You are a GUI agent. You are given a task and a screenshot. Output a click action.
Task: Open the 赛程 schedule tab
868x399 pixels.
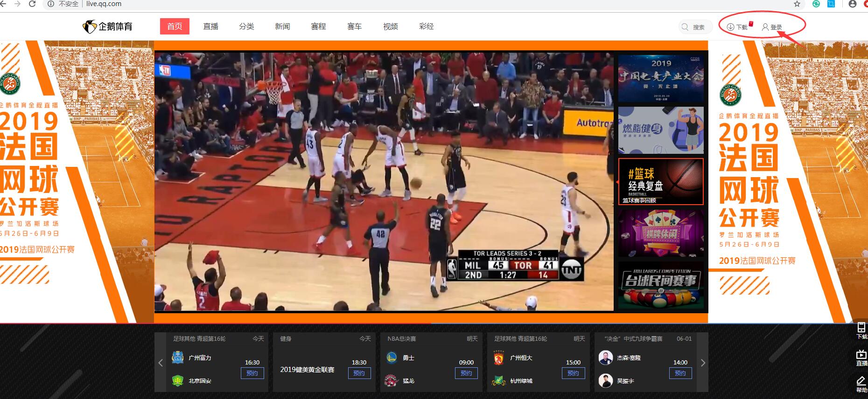point(319,27)
